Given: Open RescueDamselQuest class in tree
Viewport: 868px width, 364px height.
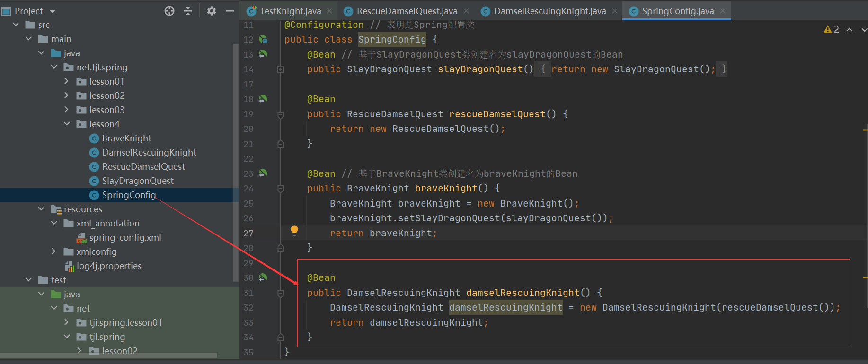Looking at the screenshot, I should pos(143,166).
